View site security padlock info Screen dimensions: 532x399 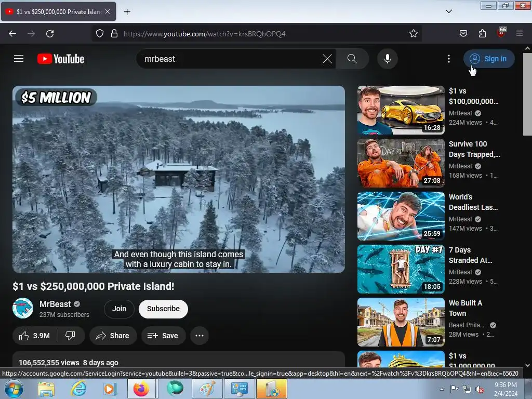coord(114,34)
